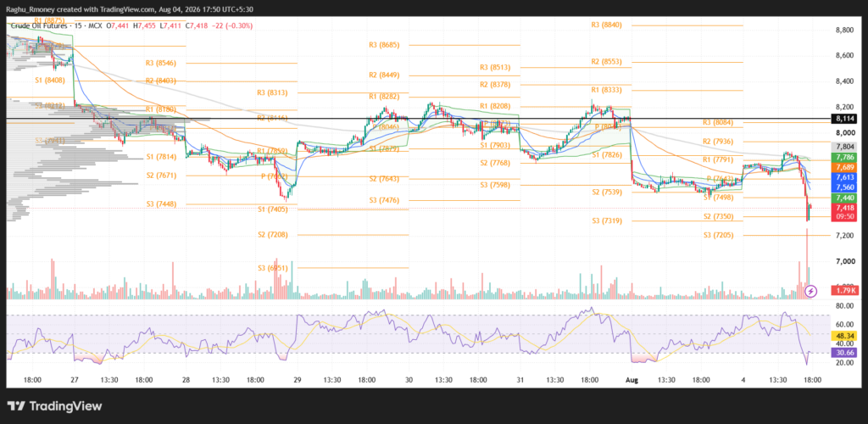Click the S2 (7208) pivot label
This screenshot has width=868, height=424.
(272, 235)
